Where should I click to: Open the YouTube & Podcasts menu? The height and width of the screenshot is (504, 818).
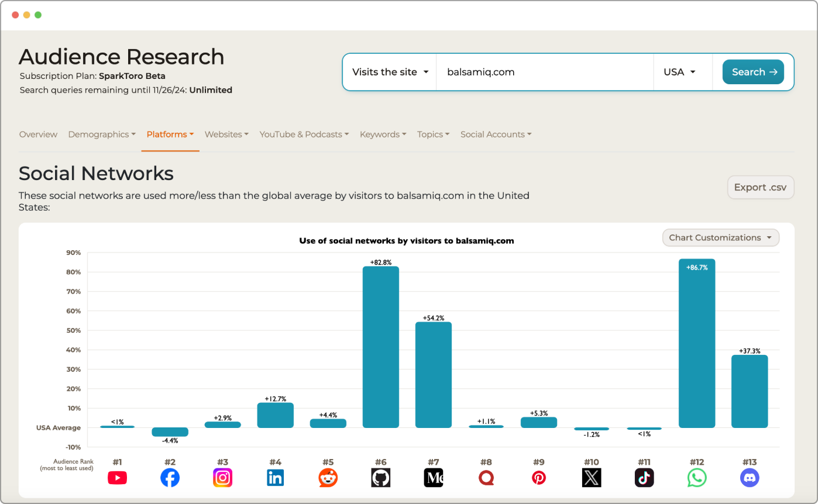pyautogui.click(x=304, y=134)
